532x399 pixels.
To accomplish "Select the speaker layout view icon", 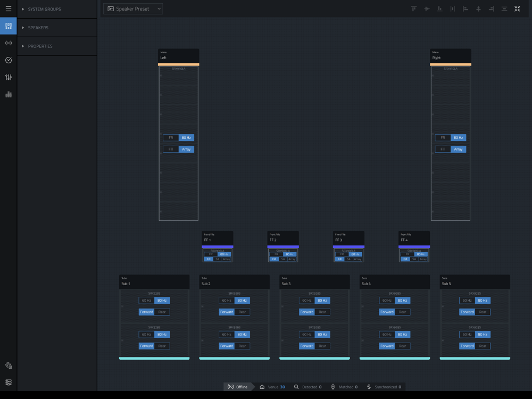I will pos(9,26).
